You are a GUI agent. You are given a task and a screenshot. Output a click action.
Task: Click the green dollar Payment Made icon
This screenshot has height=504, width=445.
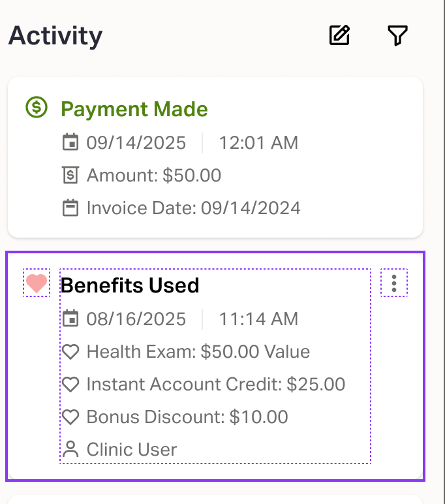pos(37,107)
